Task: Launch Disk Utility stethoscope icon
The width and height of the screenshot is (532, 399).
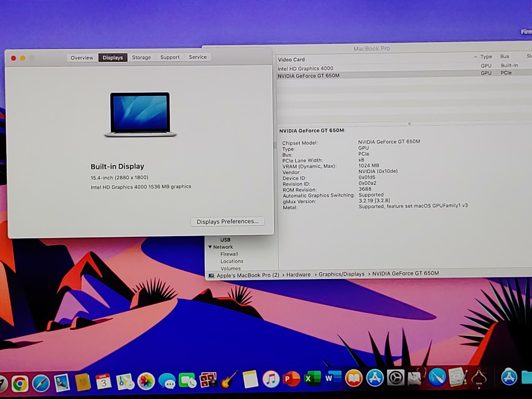Action: click(416, 377)
